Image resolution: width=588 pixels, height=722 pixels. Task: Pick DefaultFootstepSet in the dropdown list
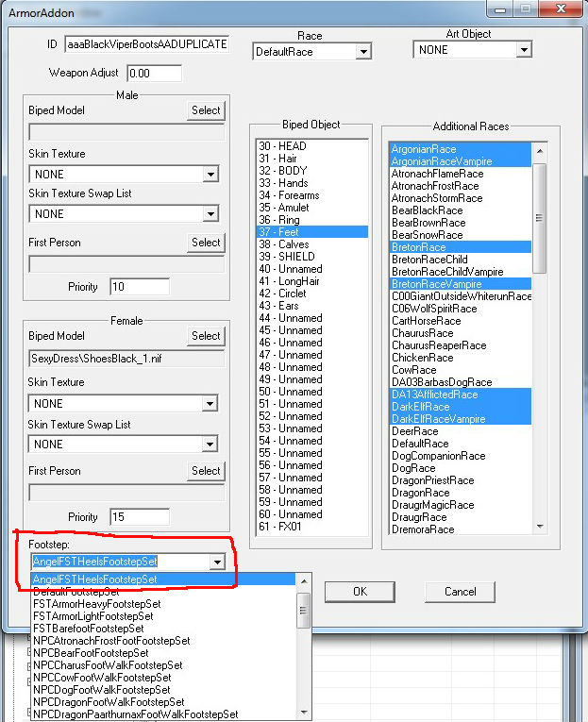83,591
